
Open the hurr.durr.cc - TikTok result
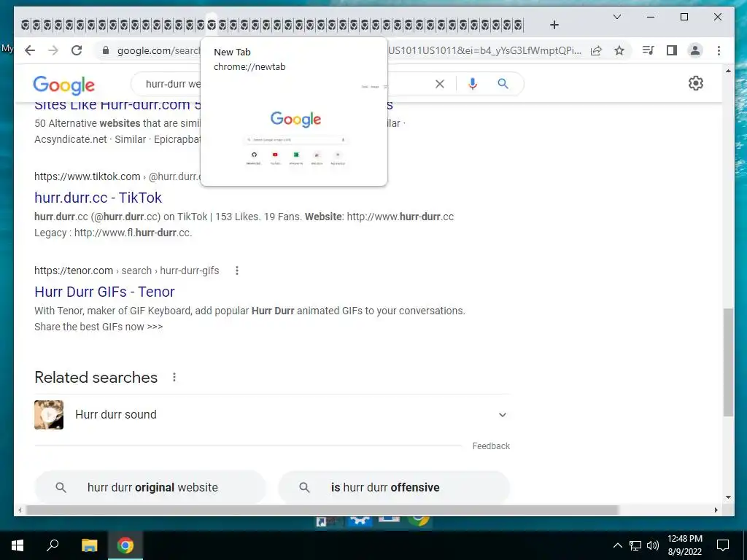click(x=98, y=197)
